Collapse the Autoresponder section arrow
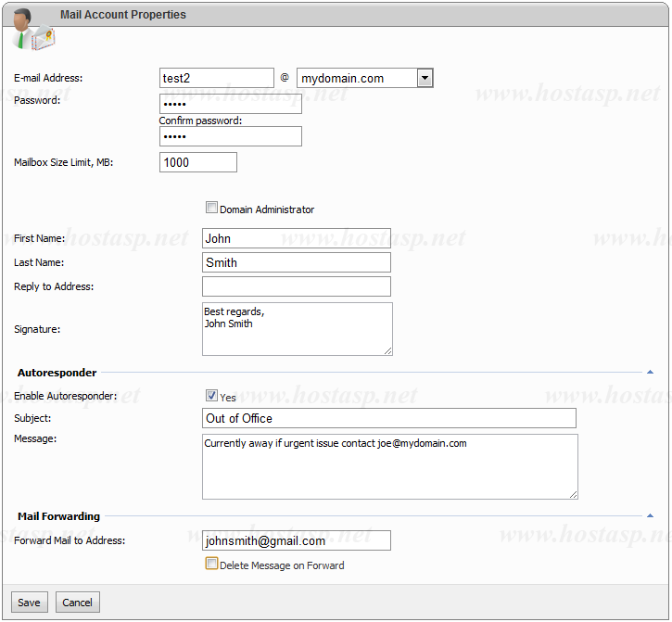The height and width of the screenshot is (622, 672). (650, 372)
